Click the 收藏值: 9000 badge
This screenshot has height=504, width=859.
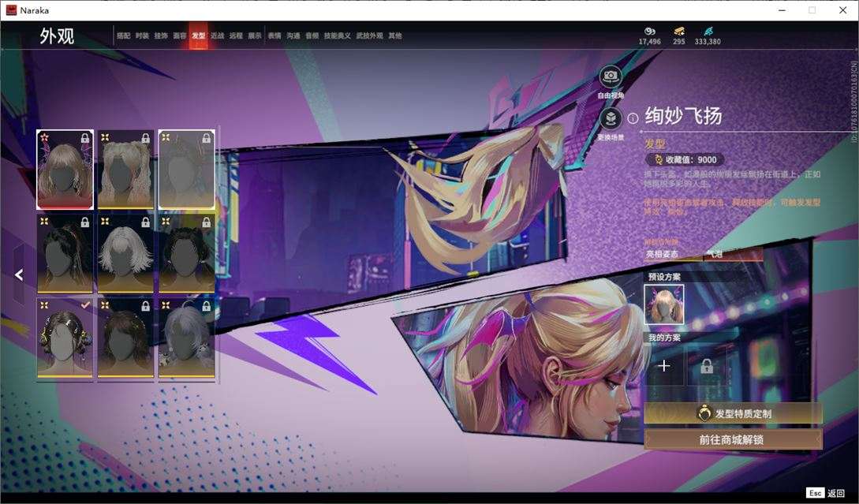tap(685, 159)
